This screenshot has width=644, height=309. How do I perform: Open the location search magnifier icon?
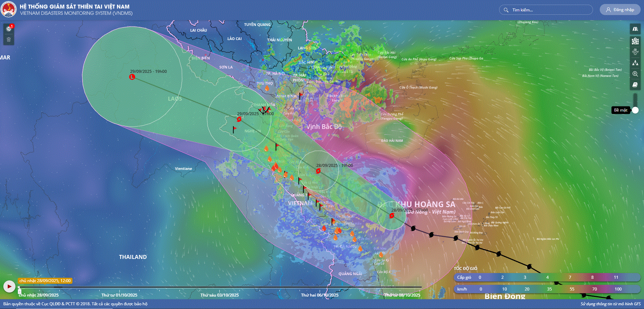[x=635, y=74]
